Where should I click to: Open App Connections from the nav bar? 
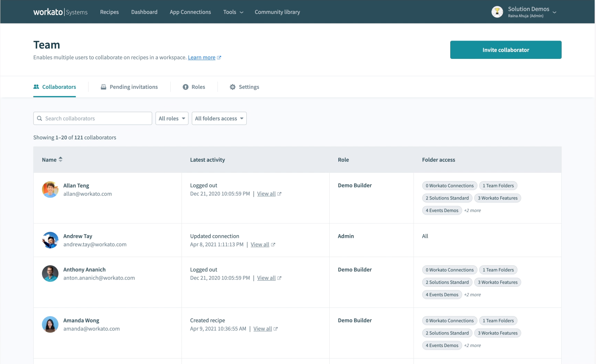click(190, 12)
